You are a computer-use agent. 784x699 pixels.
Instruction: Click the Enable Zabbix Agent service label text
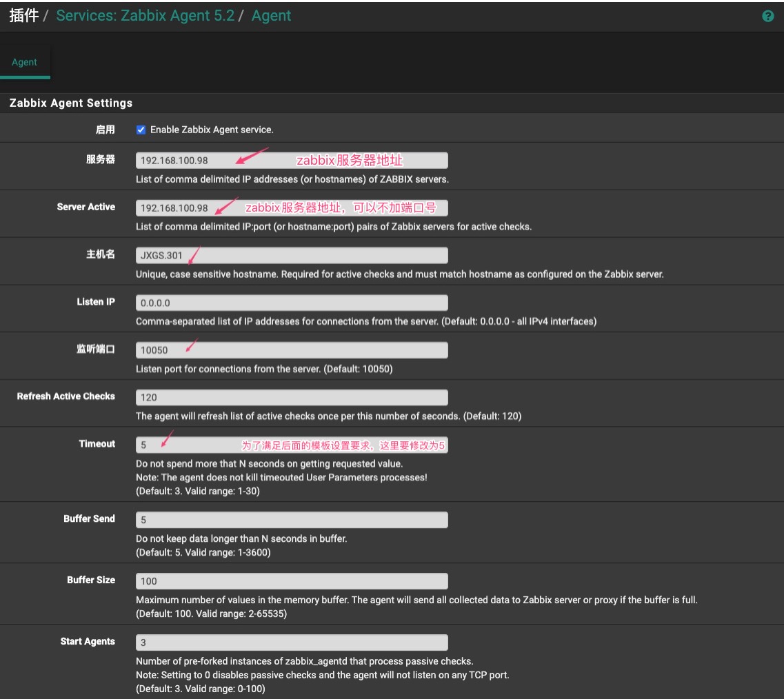(212, 130)
